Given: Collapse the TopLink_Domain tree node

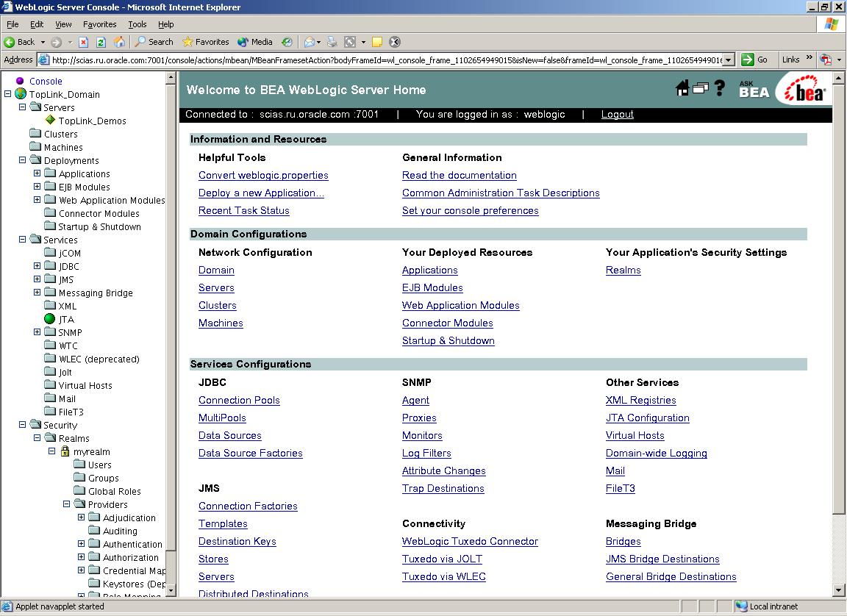Looking at the screenshot, I should click(x=7, y=93).
